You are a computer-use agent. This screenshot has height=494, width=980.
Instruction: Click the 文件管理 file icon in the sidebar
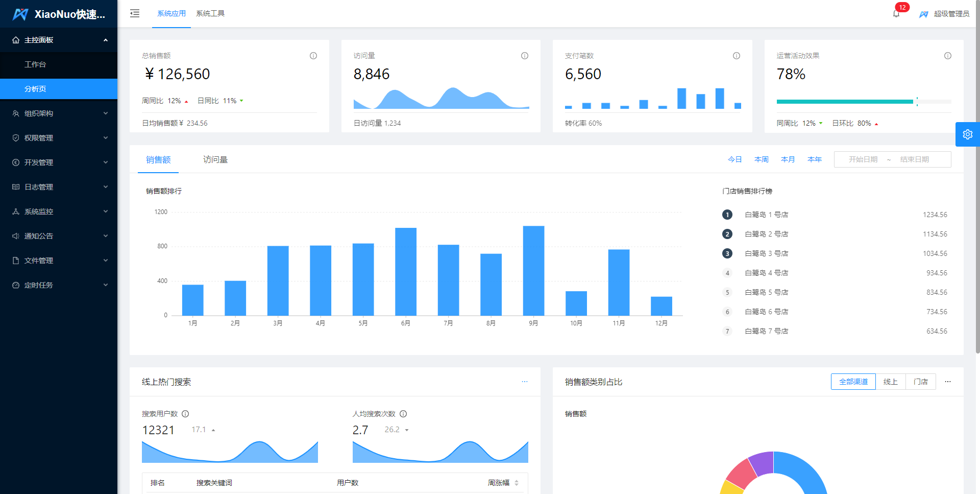(x=16, y=261)
